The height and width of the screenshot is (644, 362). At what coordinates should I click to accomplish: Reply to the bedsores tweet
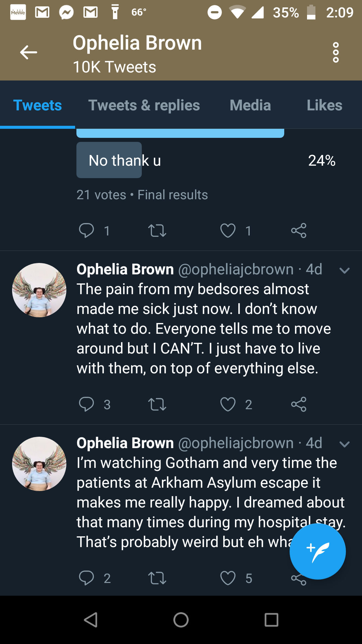click(x=86, y=404)
